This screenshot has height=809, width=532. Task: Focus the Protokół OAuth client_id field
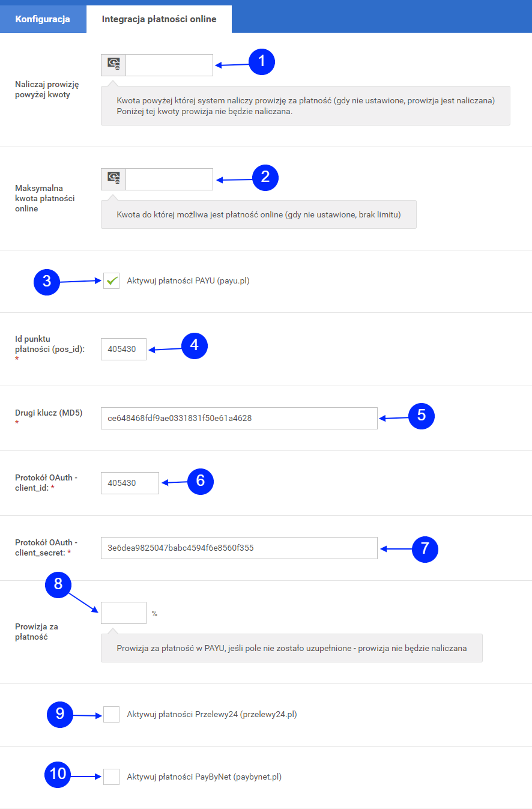130,483
